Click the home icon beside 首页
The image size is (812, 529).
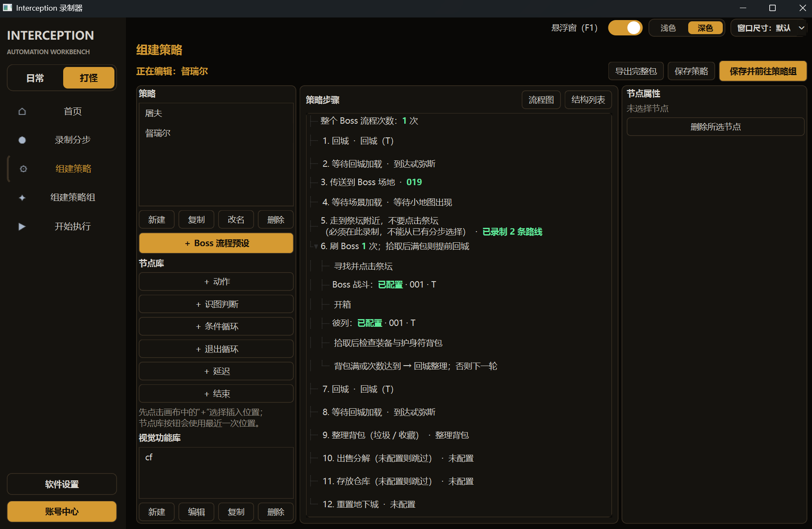pos(22,111)
